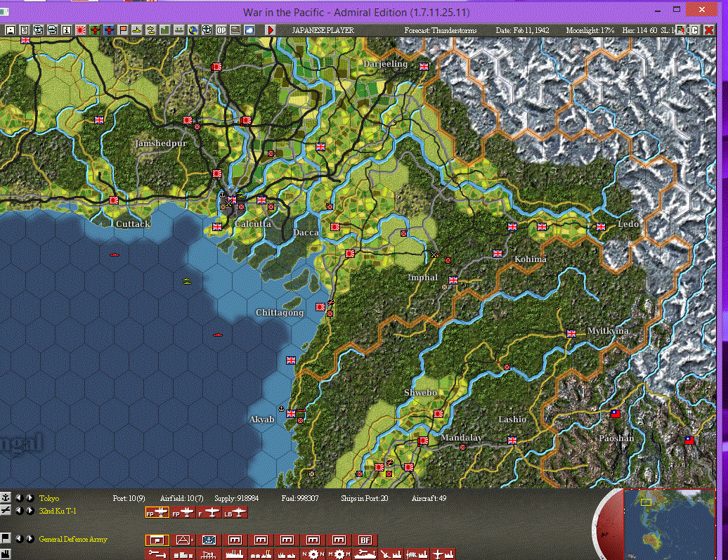This screenshot has height=560, width=728.
Task: Click the shipyard ship industry icon
Action: pyautogui.click(x=365, y=554)
